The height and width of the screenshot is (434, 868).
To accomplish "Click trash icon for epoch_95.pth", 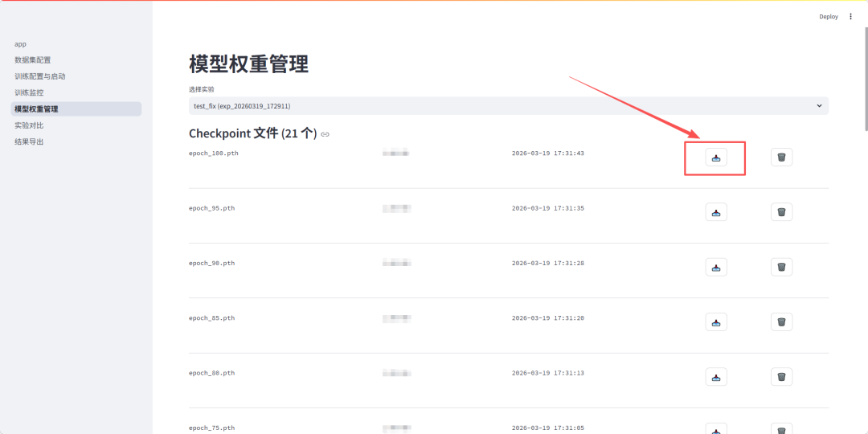I will point(781,212).
